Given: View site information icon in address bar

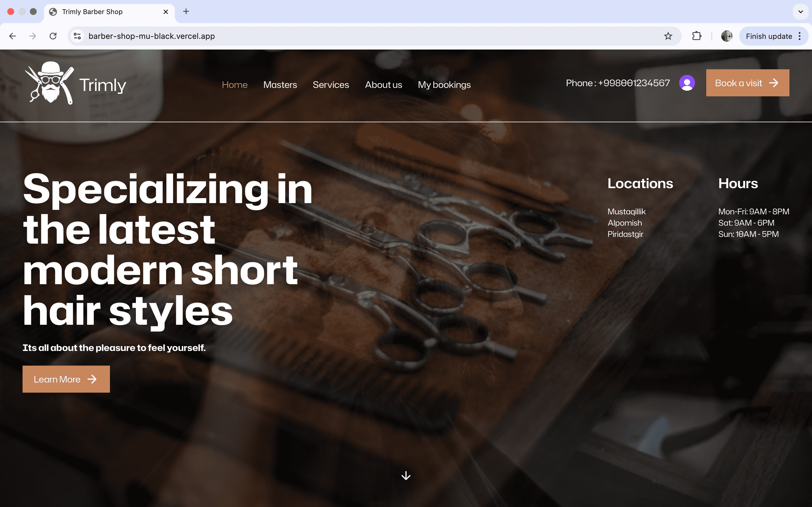Looking at the screenshot, I should [x=78, y=36].
